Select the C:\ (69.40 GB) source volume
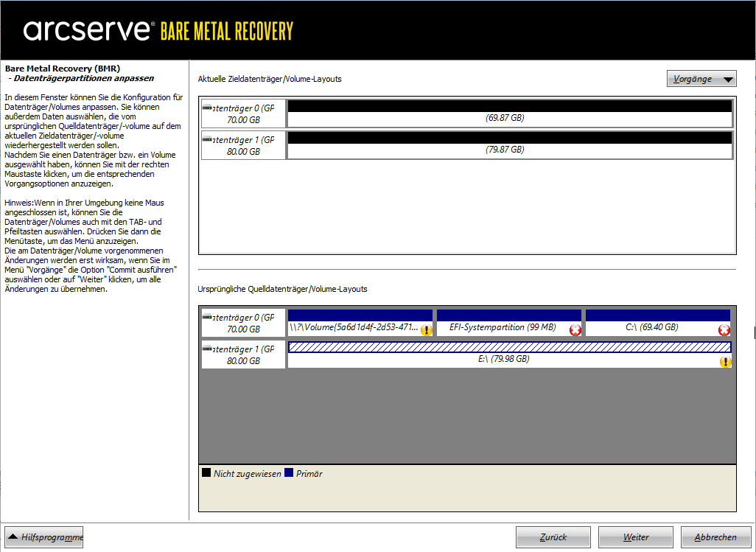This screenshot has height=552, width=756. point(658,323)
